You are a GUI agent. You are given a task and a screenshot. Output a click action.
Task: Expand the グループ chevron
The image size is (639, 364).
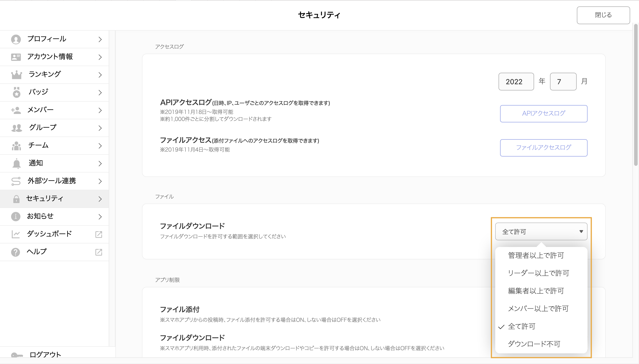pos(100,128)
